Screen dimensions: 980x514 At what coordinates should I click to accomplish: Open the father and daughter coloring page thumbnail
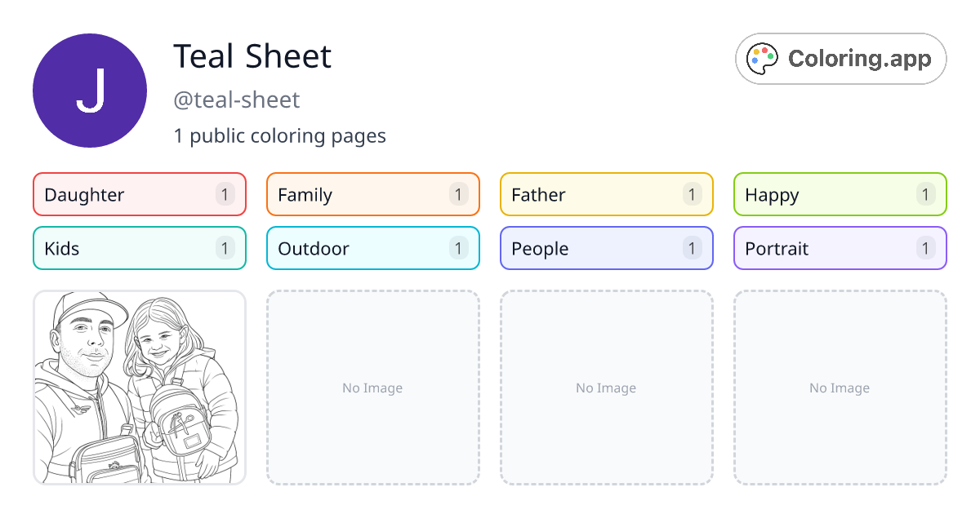[139, 388]
